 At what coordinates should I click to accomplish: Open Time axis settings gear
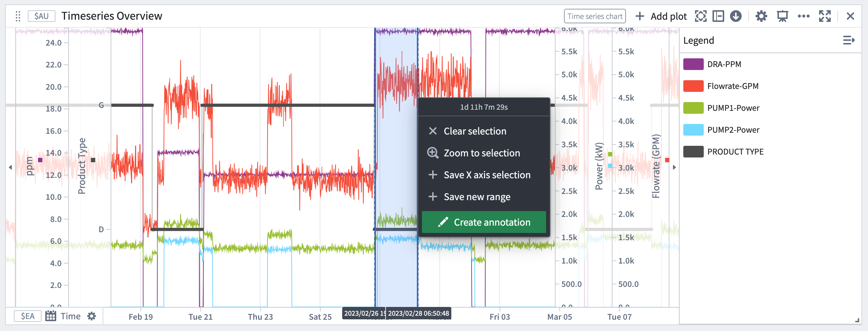tap(92, 316)
